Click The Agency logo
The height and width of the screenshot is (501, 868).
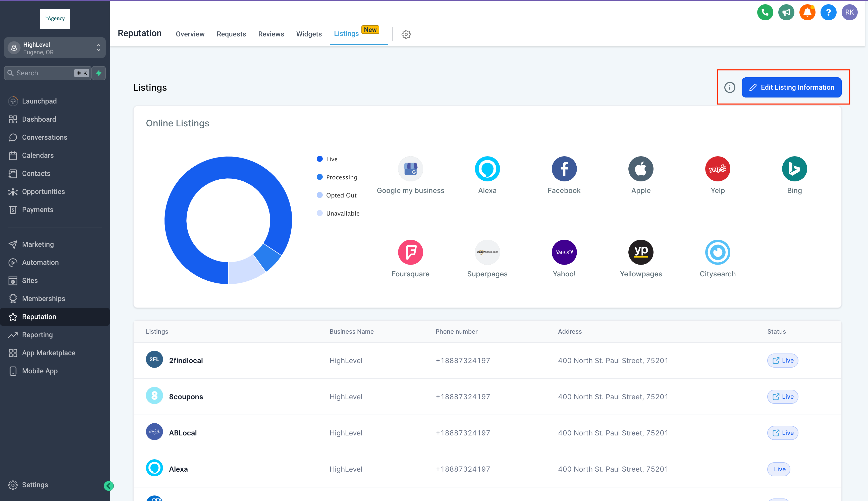pos(55,19)
